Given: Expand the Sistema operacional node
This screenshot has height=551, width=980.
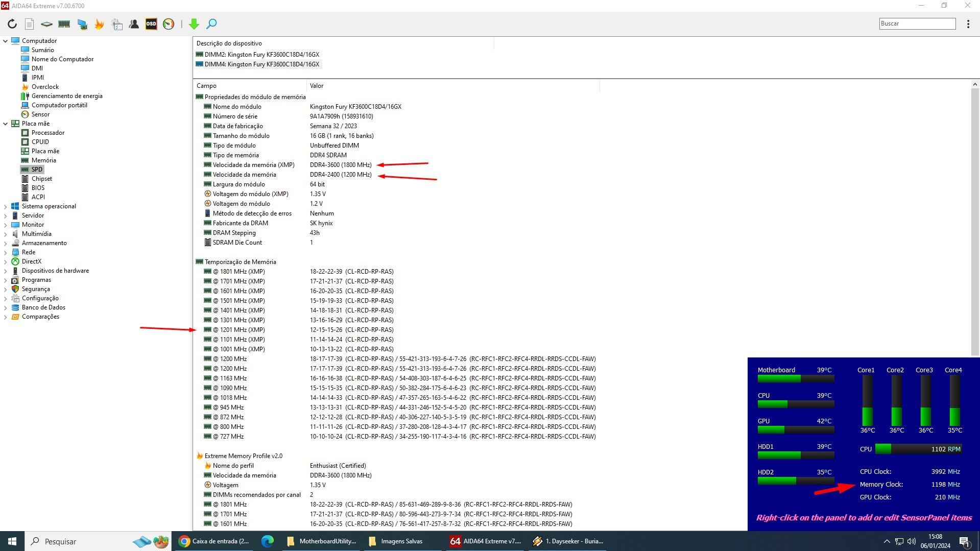Looking at the screenshot, I should click(x=6, y=206).
